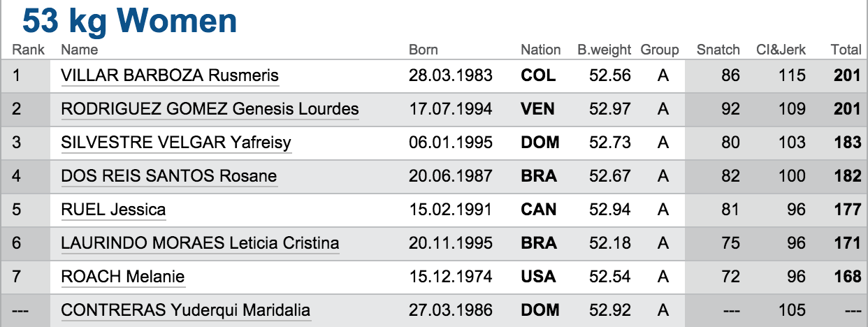Click the Name column header

[80, 50]
